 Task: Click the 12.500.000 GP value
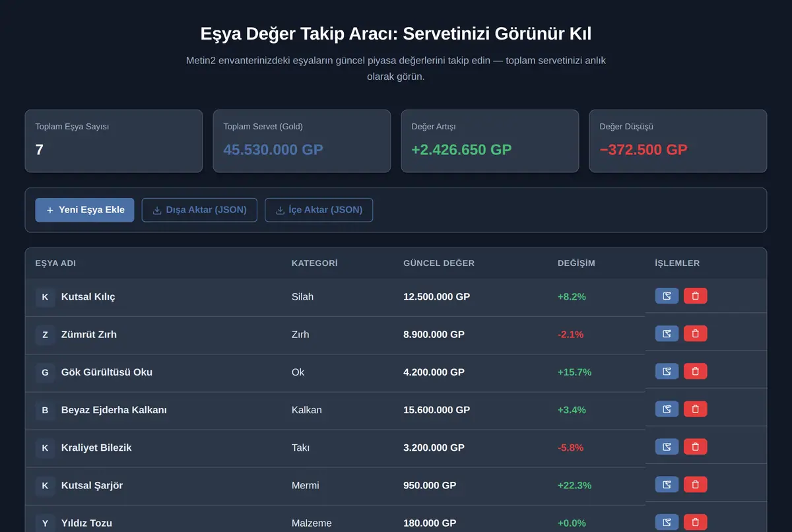point(437,297)
